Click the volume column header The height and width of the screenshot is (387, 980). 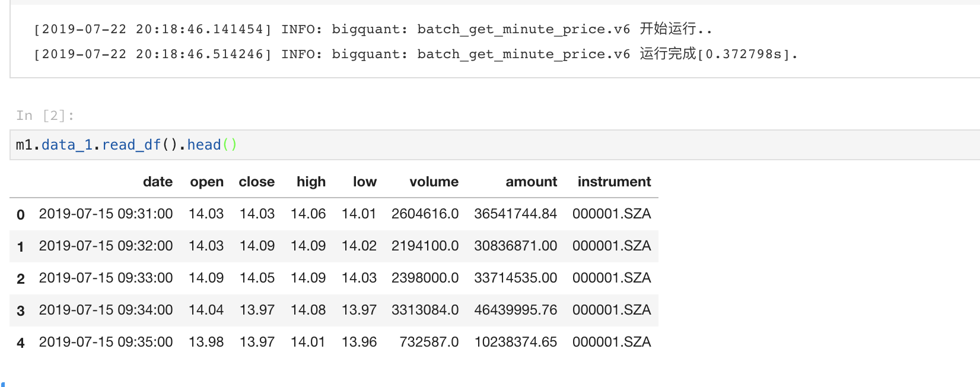[x=434, y=182]
